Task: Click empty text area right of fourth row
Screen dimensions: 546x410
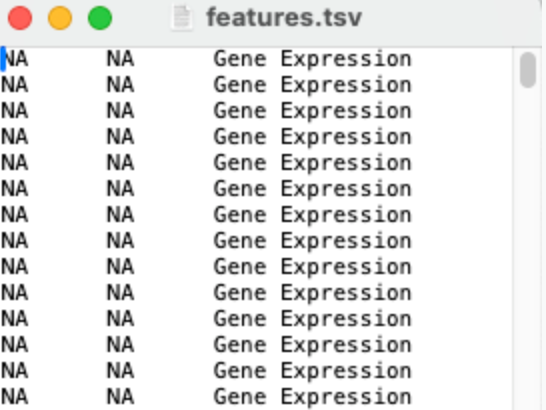Action: [461, 137]
